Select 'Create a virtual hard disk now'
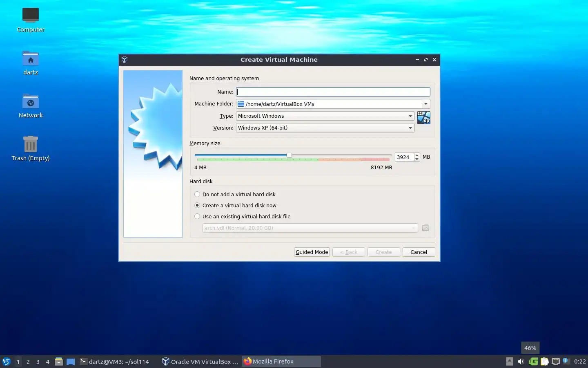This screenshot has width=588, height=368. (236, 206)
